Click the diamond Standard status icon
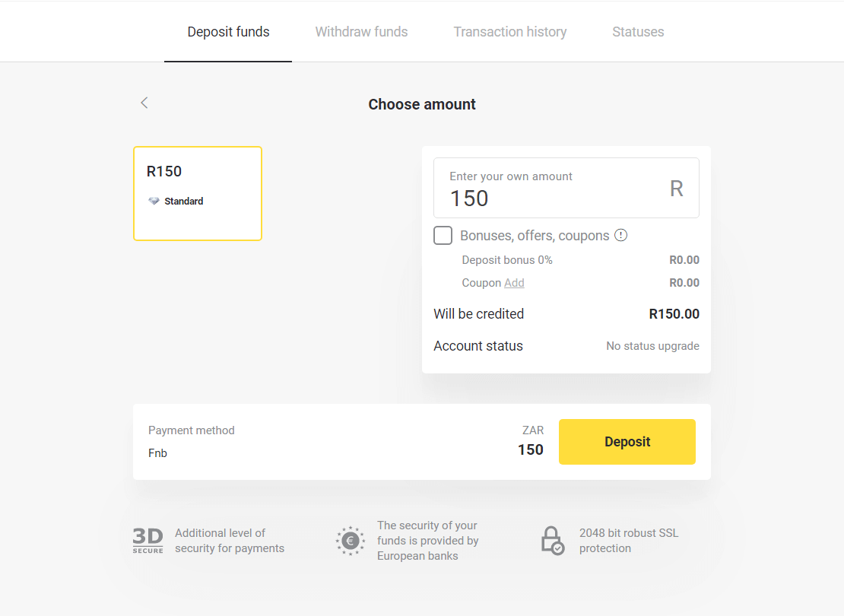The height and width of the screenshot is (616, 844). click(x=154, y=202)
